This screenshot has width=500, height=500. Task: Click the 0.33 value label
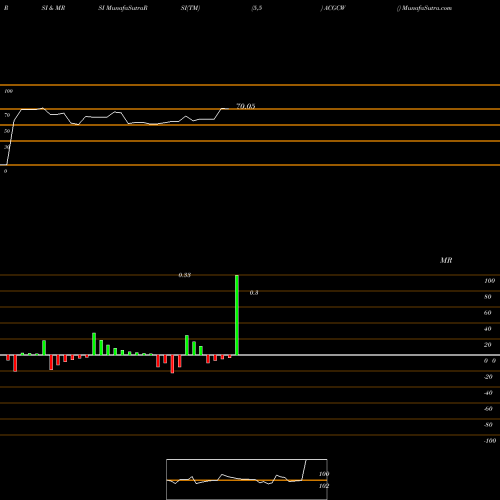[185, 275]
